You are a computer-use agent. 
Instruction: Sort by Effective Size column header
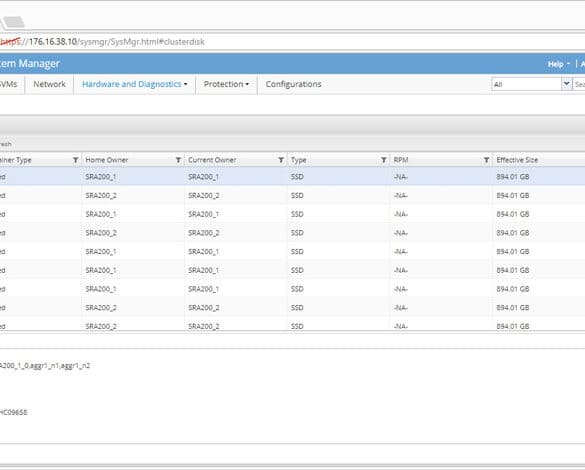click(x=517, y=160)
